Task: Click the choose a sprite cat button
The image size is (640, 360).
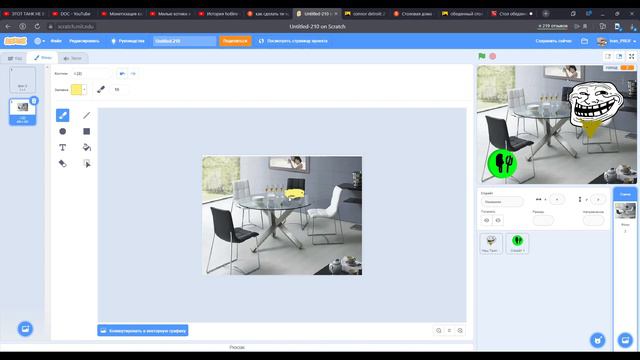Action: coord(598,340)
